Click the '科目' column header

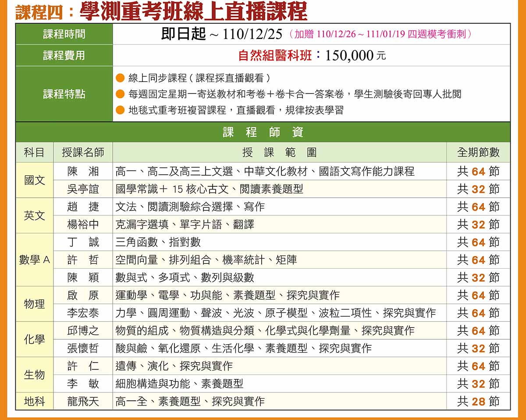point(35,153)
